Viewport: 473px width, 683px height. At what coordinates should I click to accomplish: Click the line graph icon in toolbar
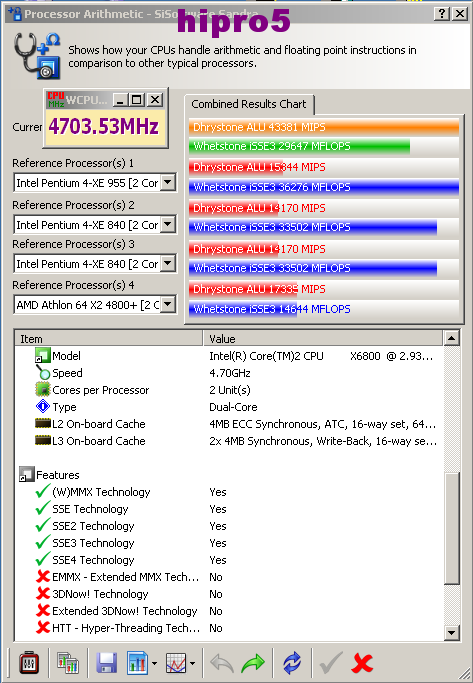(176, 663)
